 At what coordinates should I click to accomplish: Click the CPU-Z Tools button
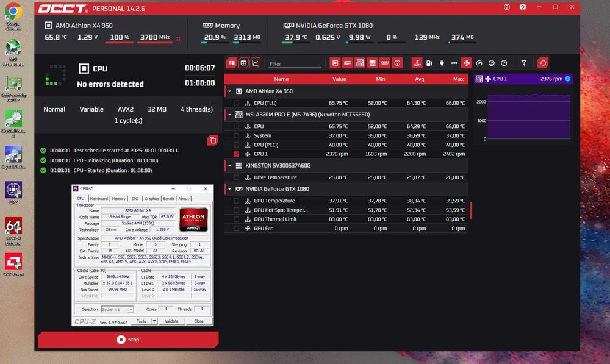[142, 321]
